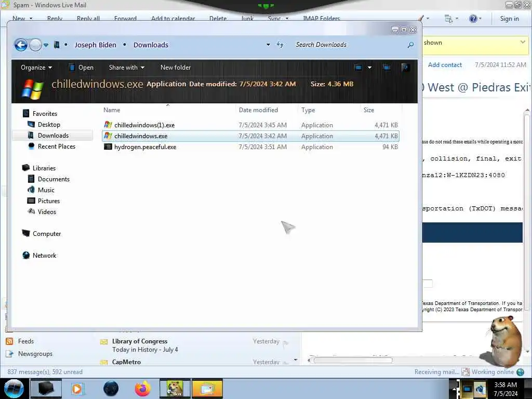Open the Share with menu
Viewport: 532px width, 399px height.
tap(127, 68)
